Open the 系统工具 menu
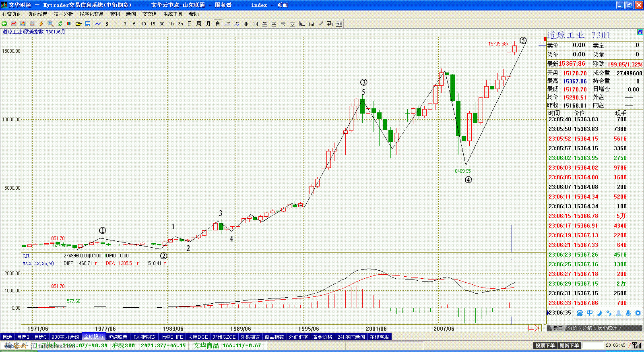This screenshot has width=644, height=352. [173, 14]
